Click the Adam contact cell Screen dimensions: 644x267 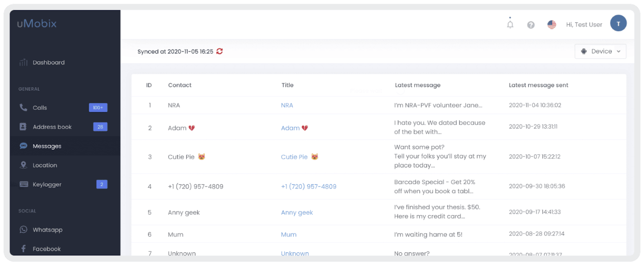tap(181, 128)
